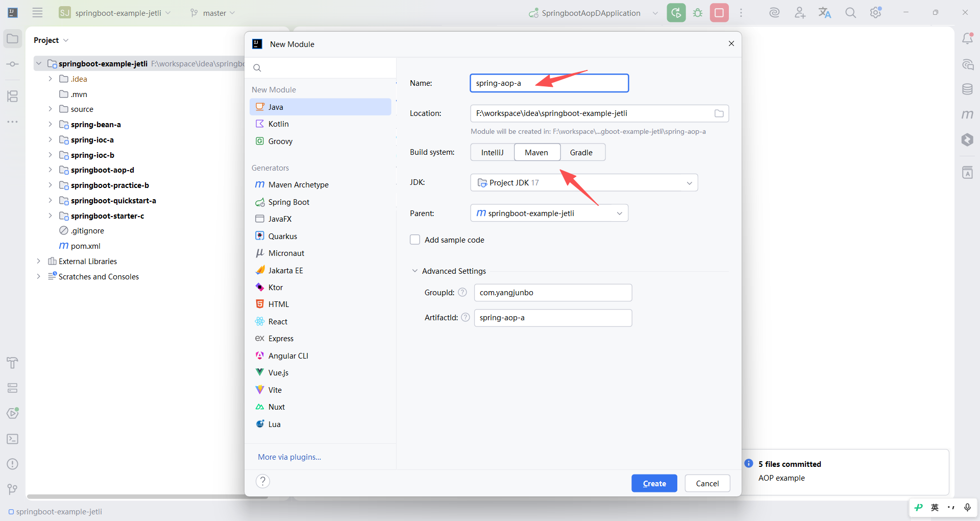Show more tool windows ellipsis
The width and height of the screenshot is (980, 521).
pyautogui.click(x=13, y=122)
